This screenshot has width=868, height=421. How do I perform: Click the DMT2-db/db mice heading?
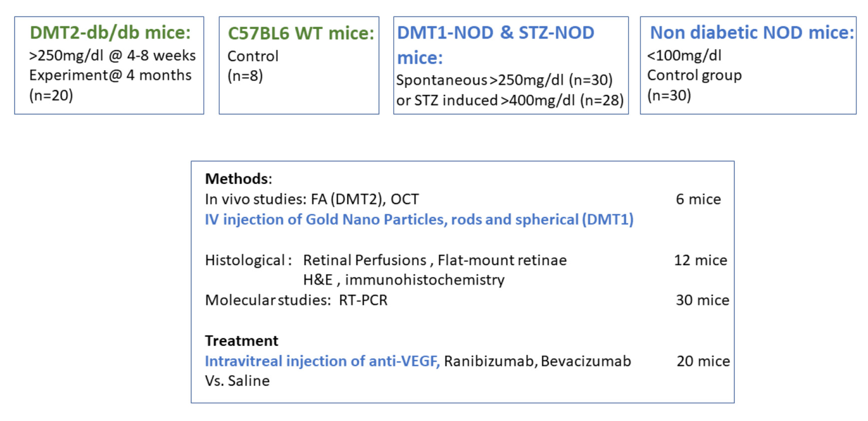(x=110, y=33)
